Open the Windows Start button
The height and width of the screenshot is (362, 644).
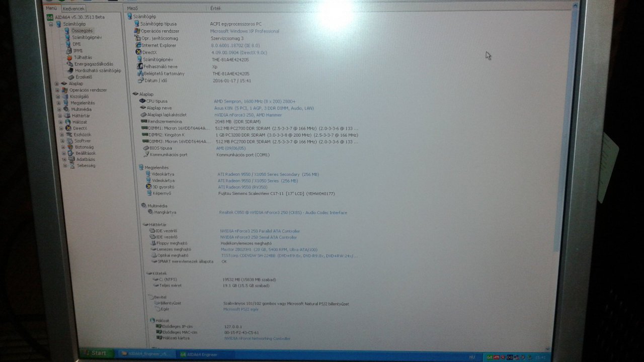pyautogui.click(x=97, y=353)
